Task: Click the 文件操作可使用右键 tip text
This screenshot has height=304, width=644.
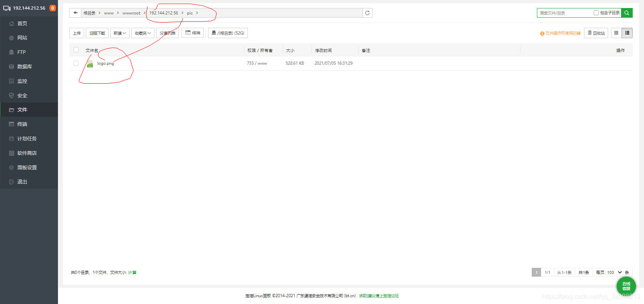Action: (x=563, y=33)
